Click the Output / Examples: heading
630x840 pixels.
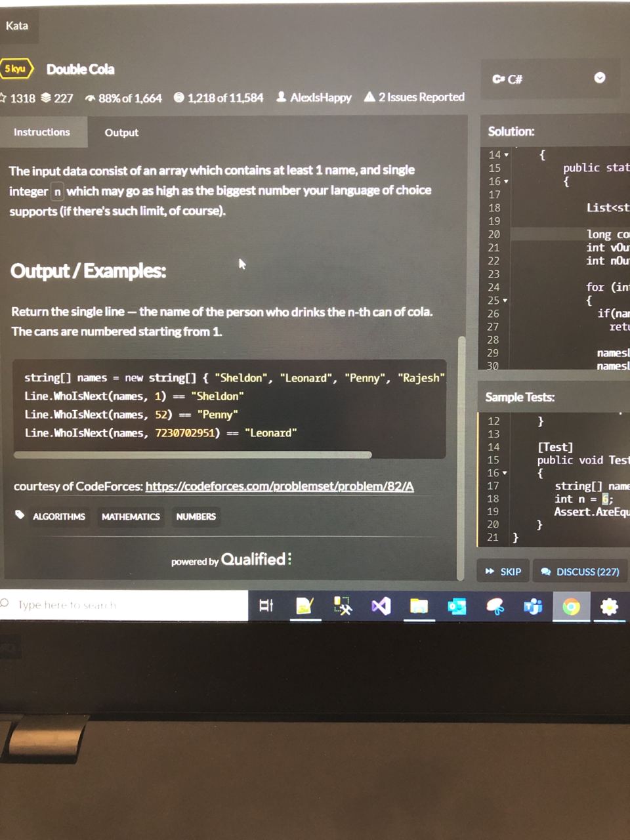(x=89, y=270)
